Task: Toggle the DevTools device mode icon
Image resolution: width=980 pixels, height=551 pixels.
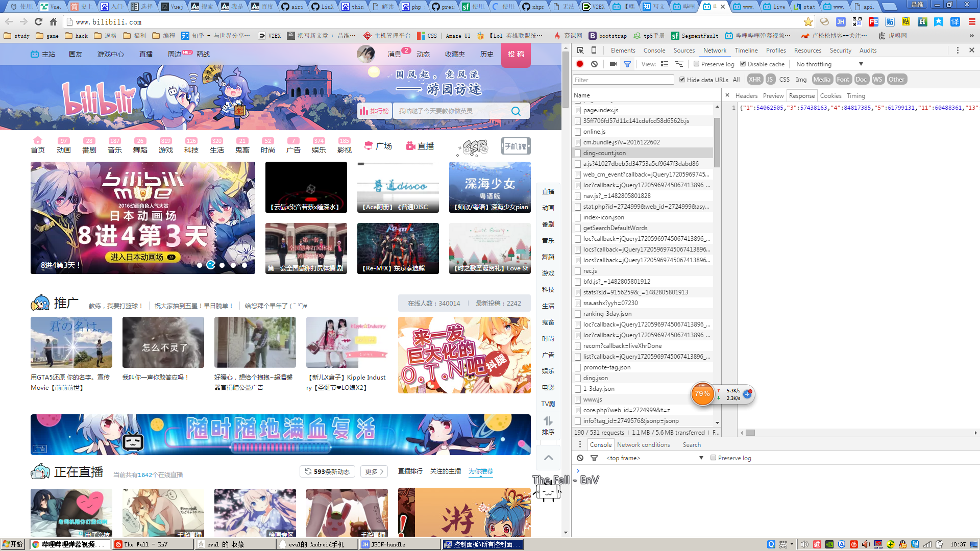Action: click(594, 50)
